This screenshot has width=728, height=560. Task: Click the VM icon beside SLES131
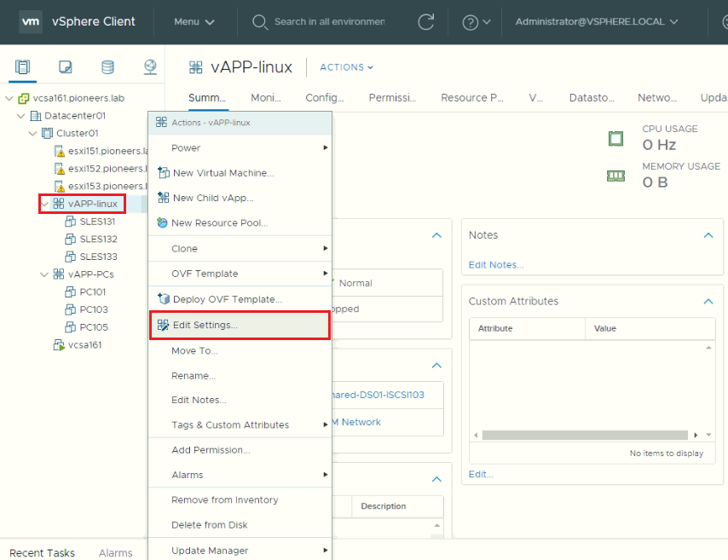pyautogui.click(x=70, y=221)
